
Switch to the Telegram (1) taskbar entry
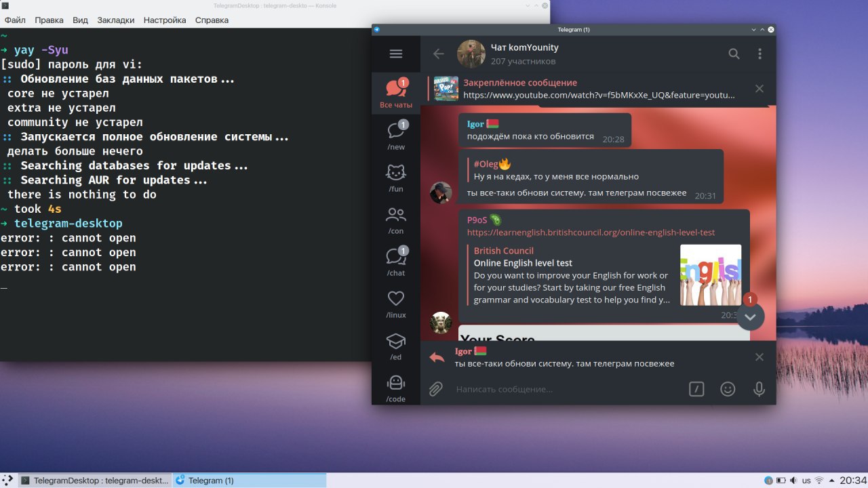point(250,481)
